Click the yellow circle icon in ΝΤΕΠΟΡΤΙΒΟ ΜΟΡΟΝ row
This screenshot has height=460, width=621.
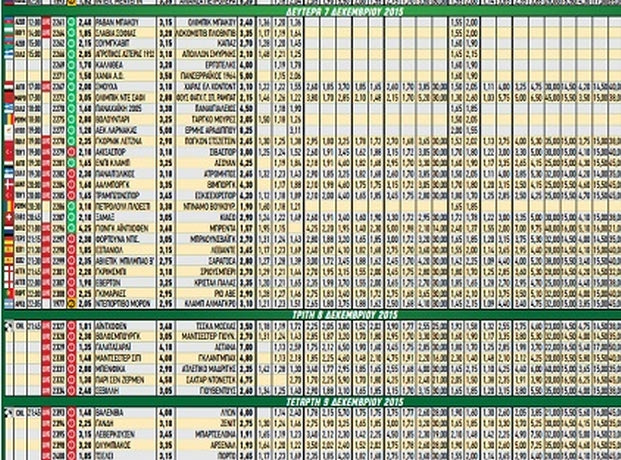[x=71, y=304]
